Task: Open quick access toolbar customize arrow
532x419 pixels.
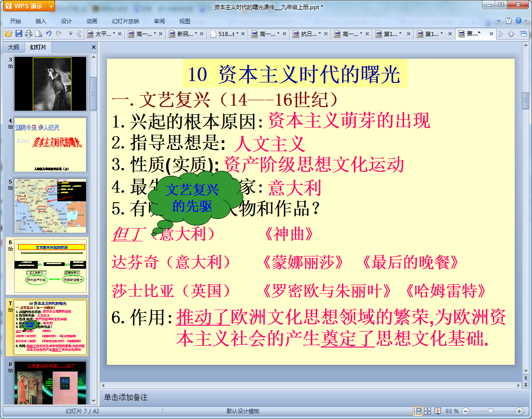Action: point(71,34)
